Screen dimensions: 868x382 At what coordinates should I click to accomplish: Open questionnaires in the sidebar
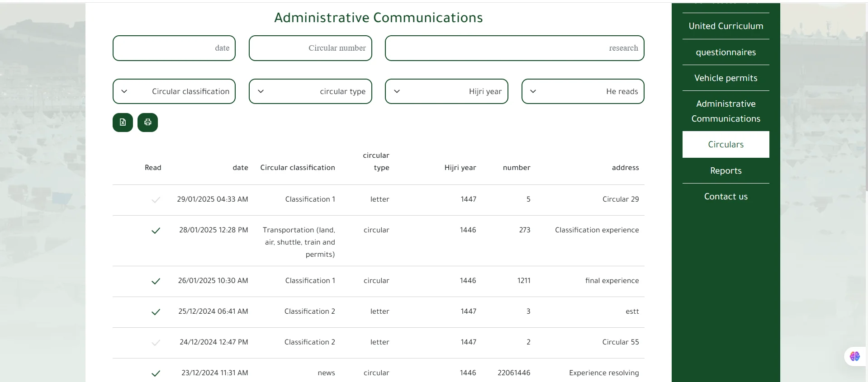726,52
